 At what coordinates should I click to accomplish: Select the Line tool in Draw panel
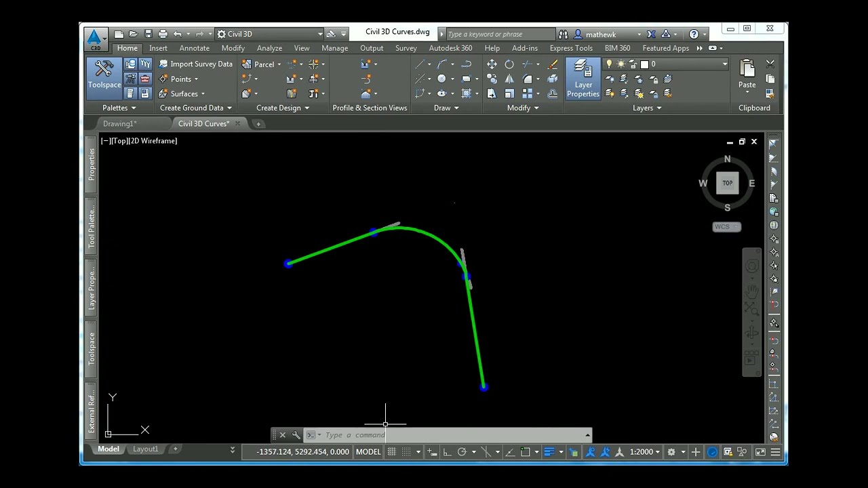click(x=420, y=64)
